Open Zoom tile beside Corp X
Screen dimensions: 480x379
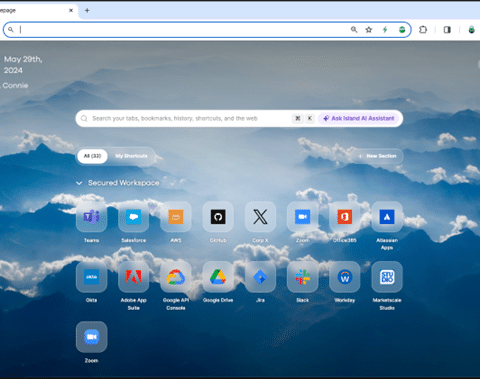click(302, 217)
